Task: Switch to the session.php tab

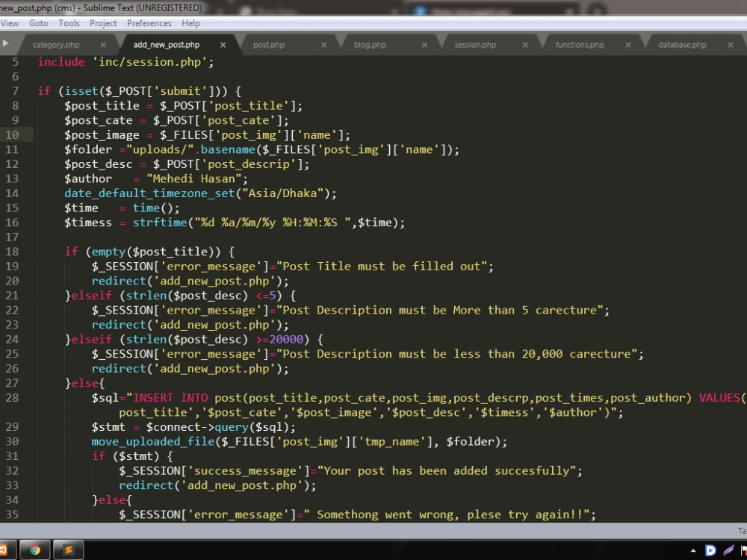Action: 475,45
